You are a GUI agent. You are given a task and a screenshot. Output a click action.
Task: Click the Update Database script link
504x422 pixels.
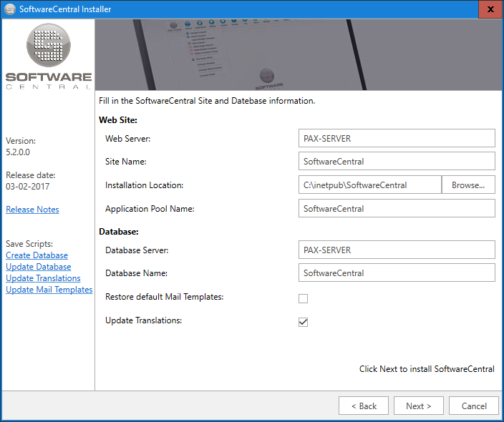point(38,267)
